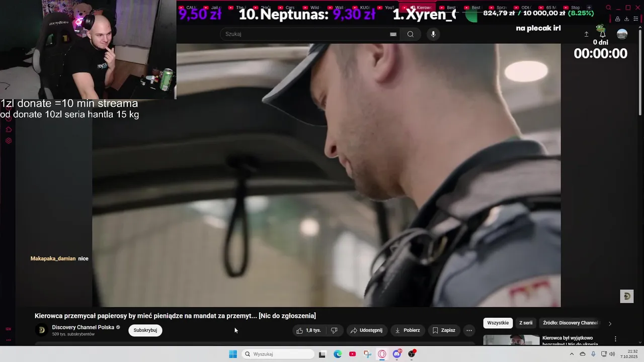Open Task View on taskbar

coord(322,354)
